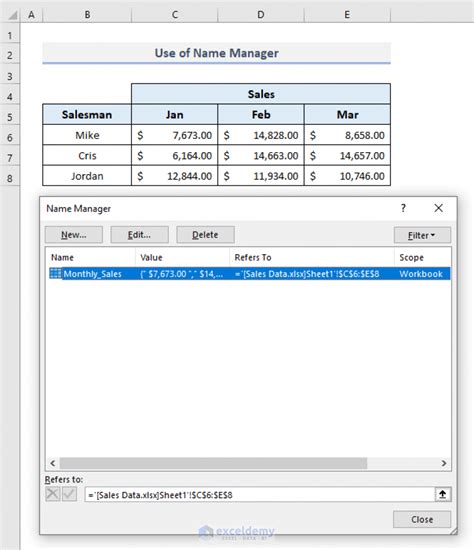Click the Refers To value of the Monthly_Sales row
Image resolution: width=474 pixels, height=550 pixels.
tap(307, 274)
